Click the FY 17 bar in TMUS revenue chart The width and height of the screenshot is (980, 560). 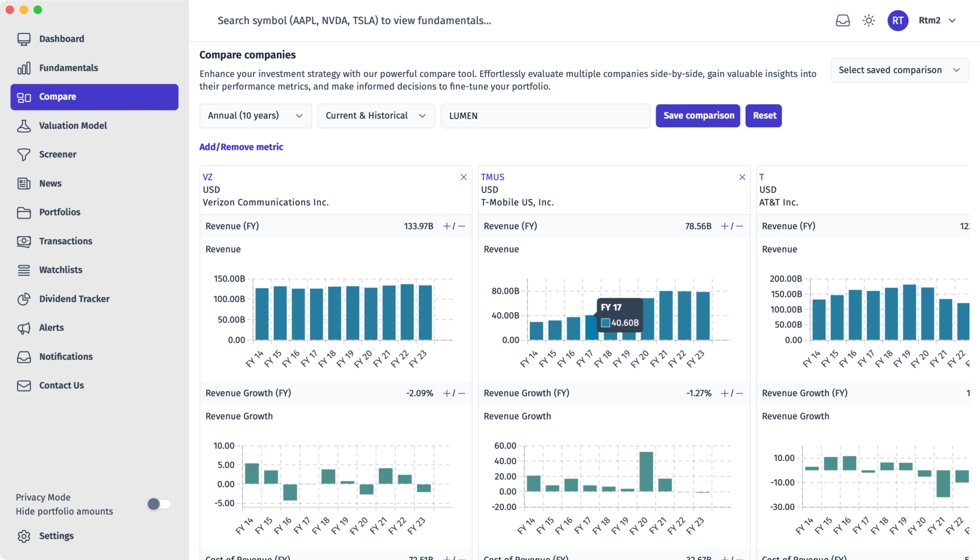[591, 327]
